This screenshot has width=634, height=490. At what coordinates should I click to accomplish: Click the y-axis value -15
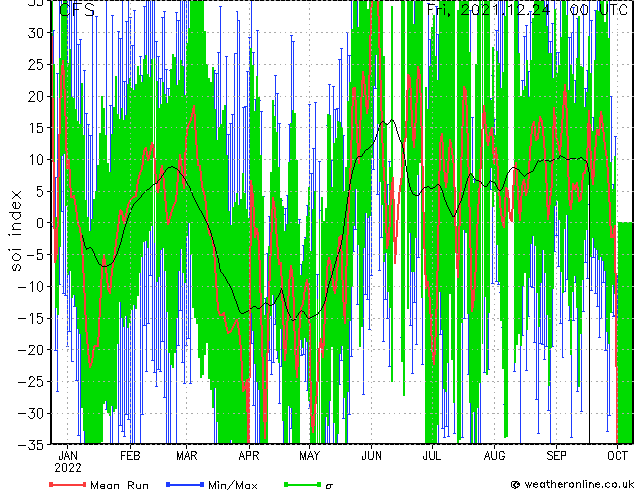point(31,318)
